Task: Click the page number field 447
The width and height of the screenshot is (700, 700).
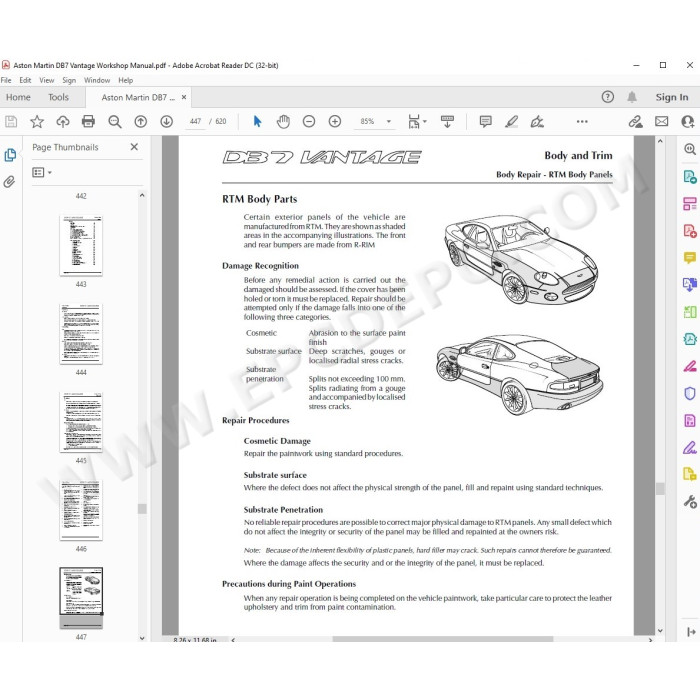Action: coord(196,121)
